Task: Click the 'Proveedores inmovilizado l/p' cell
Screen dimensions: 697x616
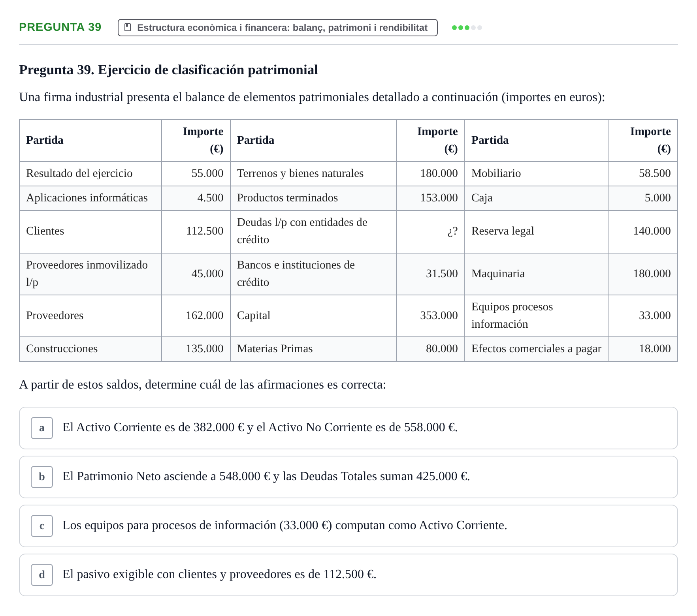Action: pos(90,274)
